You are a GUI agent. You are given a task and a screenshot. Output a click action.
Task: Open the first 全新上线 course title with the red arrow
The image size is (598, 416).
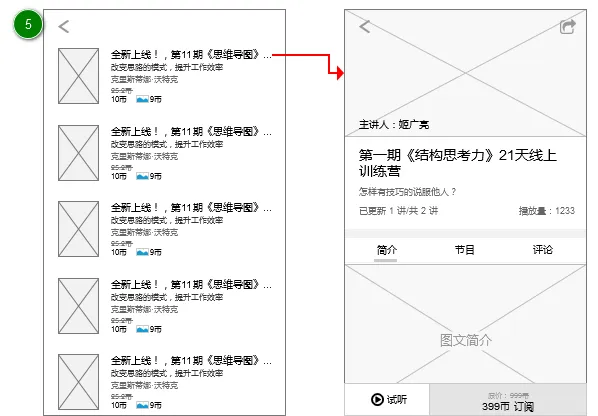[191, 55]
